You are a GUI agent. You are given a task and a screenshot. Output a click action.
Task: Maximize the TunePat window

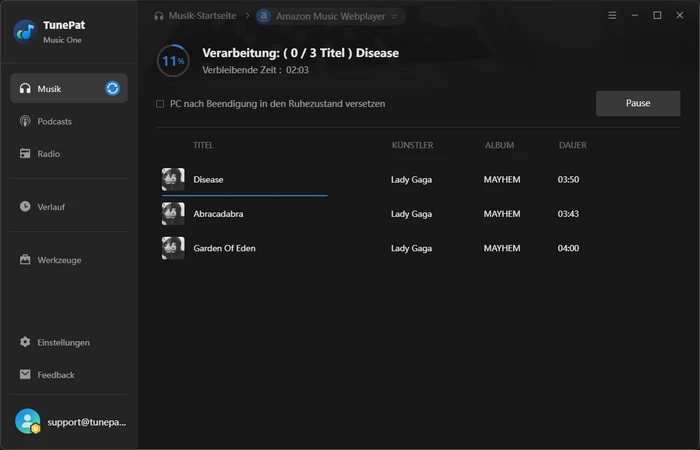pos(657,16)
